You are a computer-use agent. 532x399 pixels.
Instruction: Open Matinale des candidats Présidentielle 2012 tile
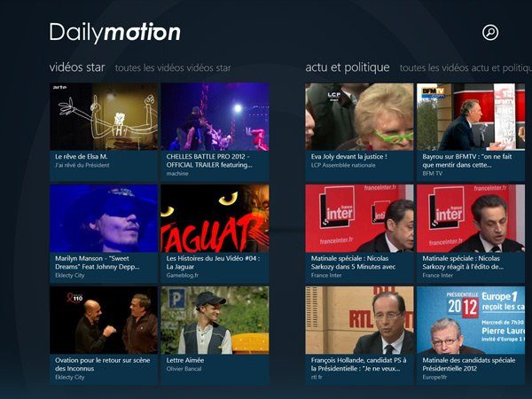pos(471,335)
